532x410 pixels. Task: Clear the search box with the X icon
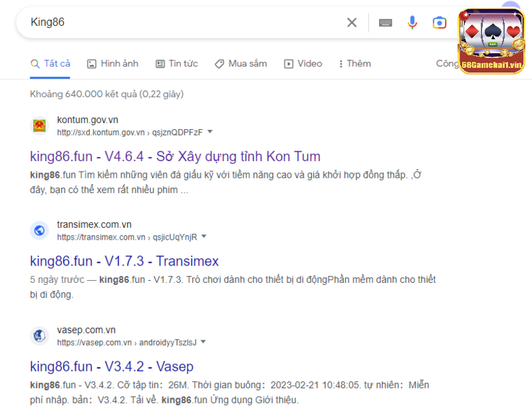[x=352, y=23]
